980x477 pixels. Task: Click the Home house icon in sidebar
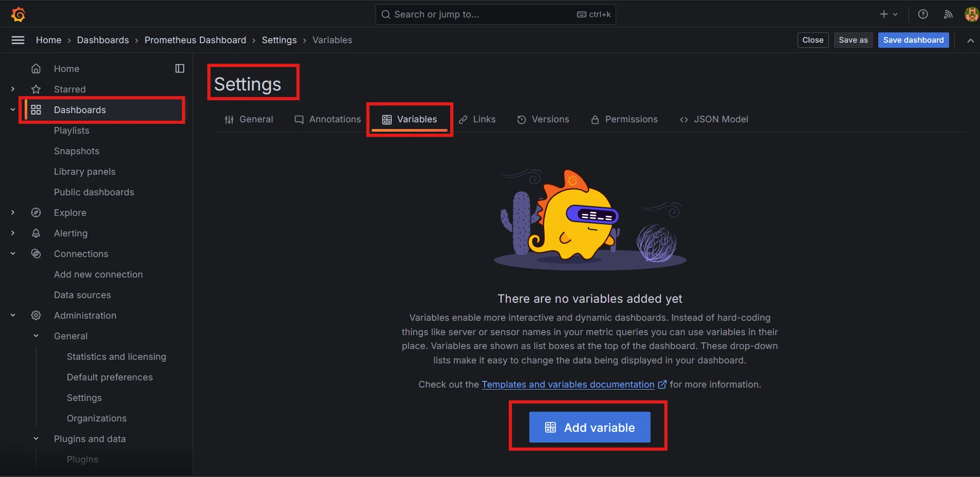pos(36,68)
